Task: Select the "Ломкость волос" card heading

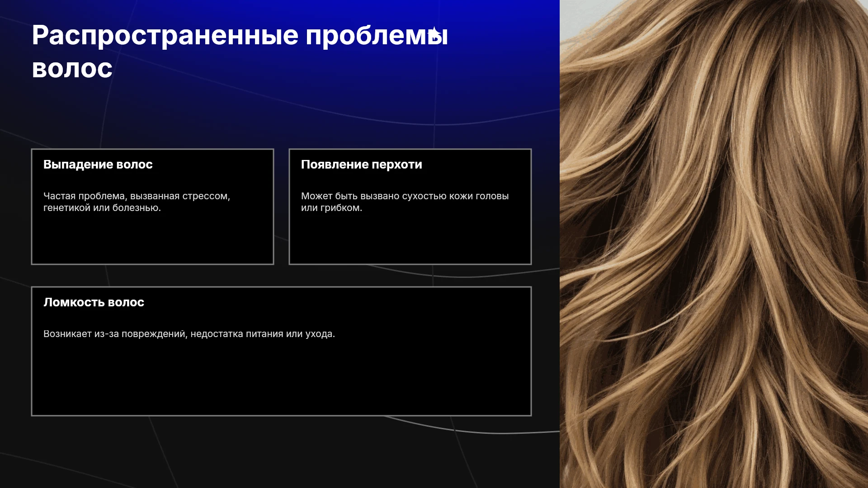Action: click(94, 302)
